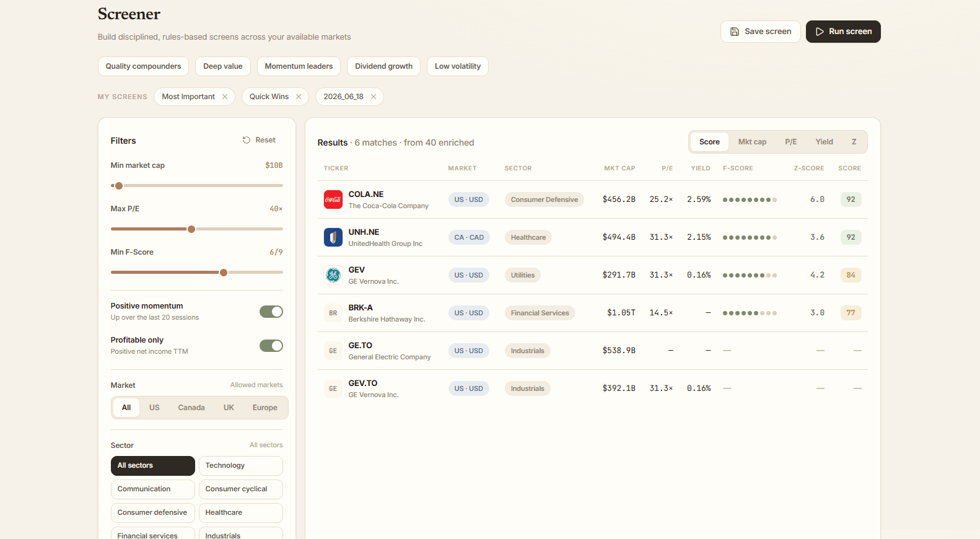Click the 2.59% yield value
Viewport: 980px width, 539px height.
coord(699,199)
